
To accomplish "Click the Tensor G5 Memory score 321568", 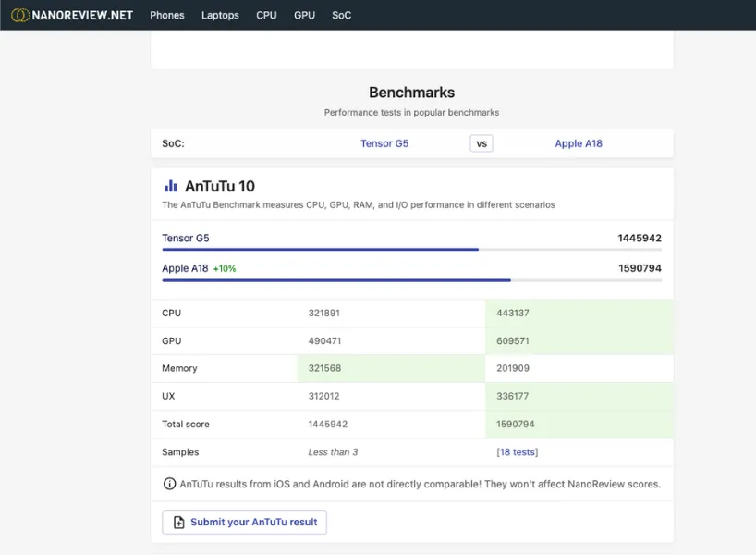I will 324,368.
